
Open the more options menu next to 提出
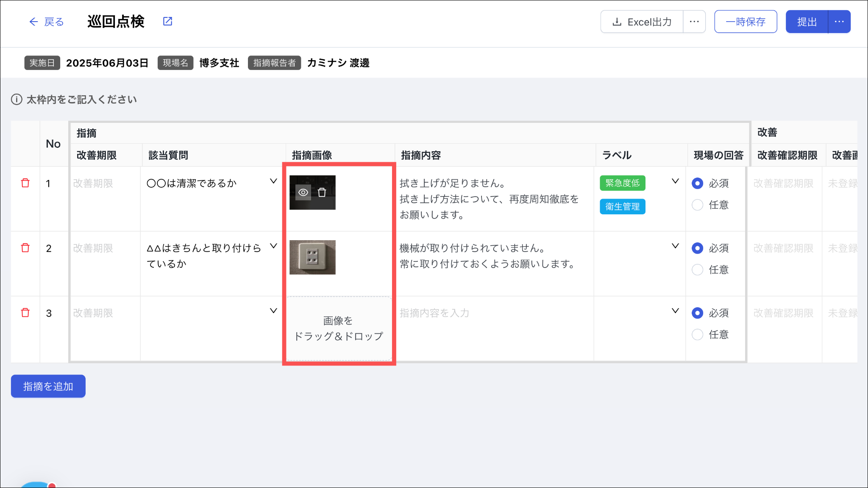pos(839,22)
